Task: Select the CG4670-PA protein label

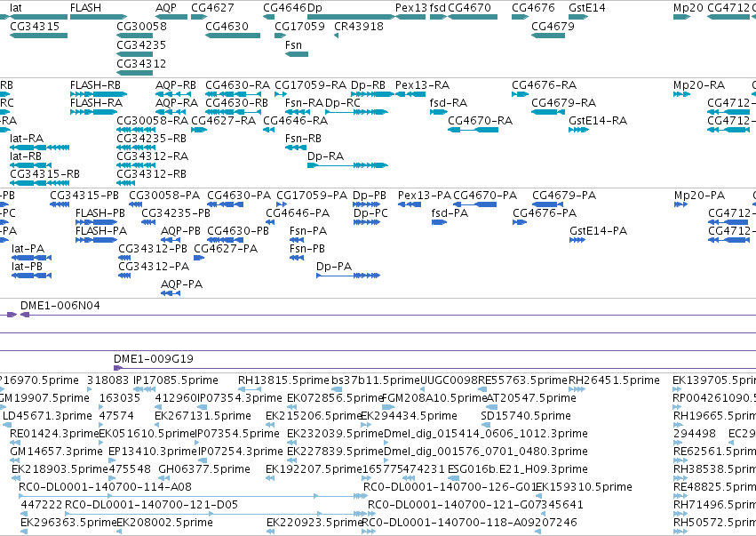Action: click(x=484, y=196)
